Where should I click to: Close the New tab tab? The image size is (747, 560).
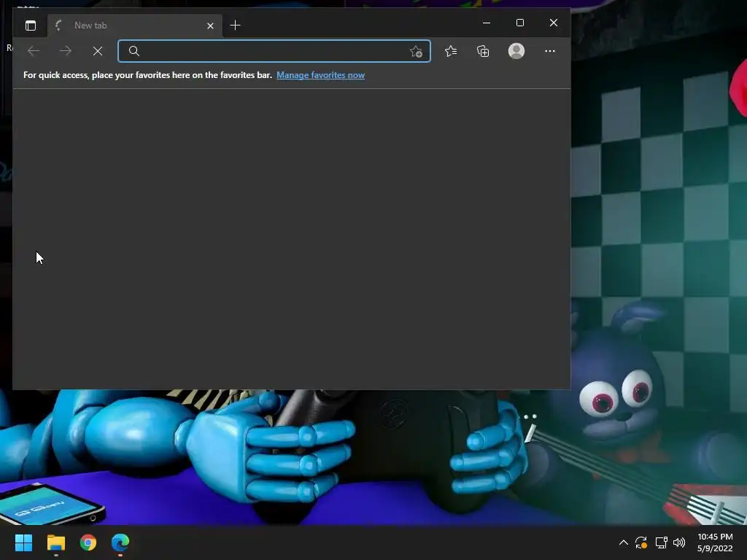(210, 26)
